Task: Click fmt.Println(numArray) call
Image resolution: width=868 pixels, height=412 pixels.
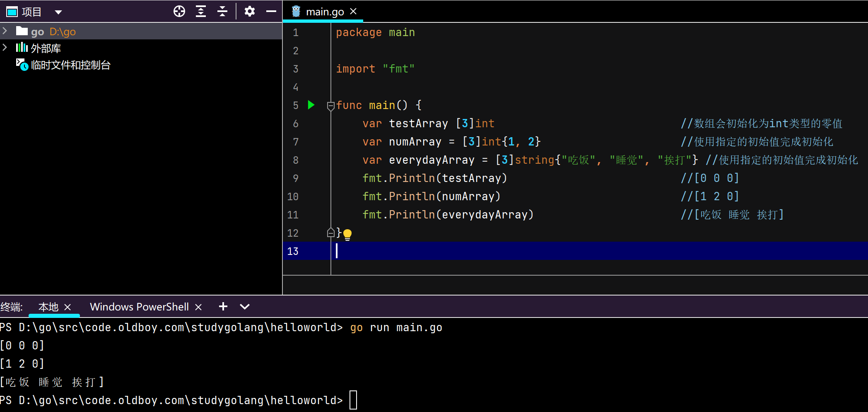Action: click(x=432, y=196)
